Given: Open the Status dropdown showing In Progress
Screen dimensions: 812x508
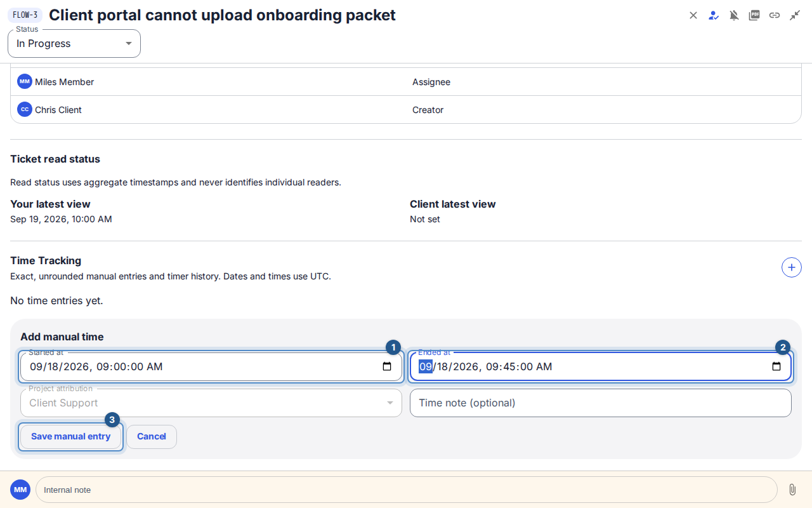Looking at the screenshot, I should click(x=74, y=43).
